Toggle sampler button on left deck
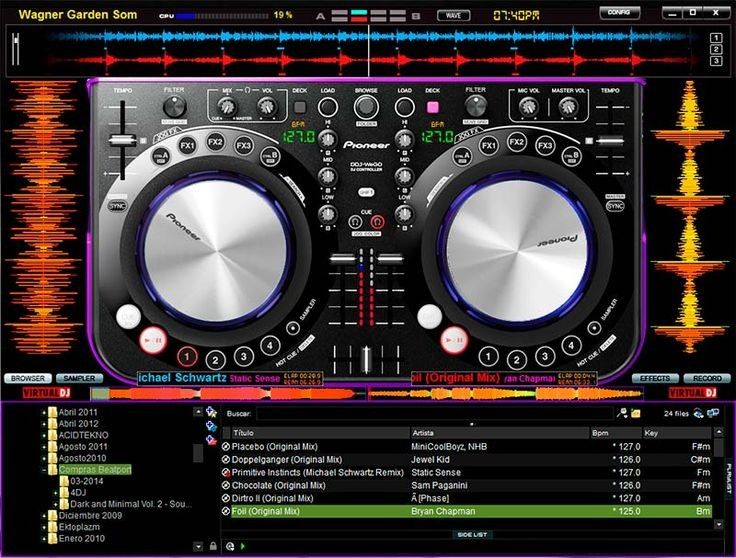The image size is (736, 558). pos(293,328)
